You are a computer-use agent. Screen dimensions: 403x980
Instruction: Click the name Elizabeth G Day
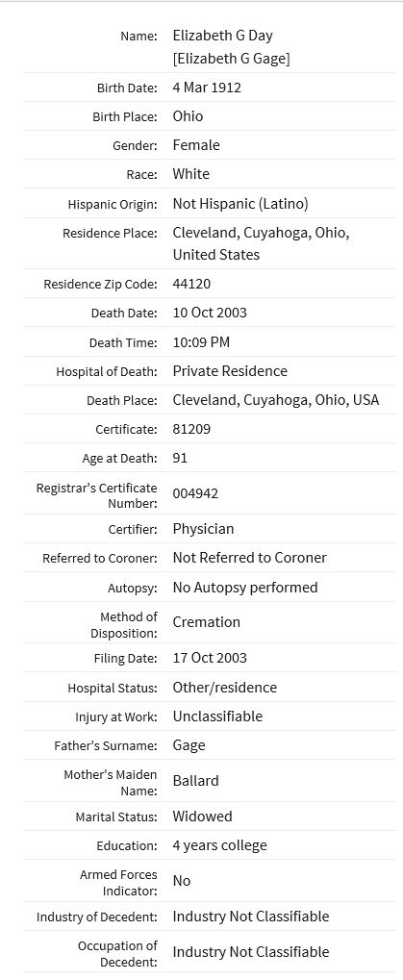click(x=222, y=36)
